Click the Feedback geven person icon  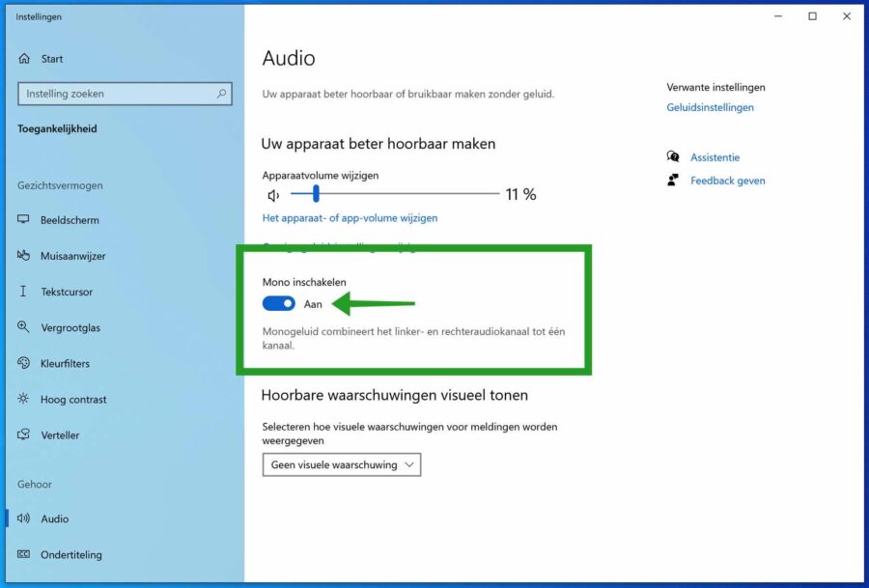point(673,181)
